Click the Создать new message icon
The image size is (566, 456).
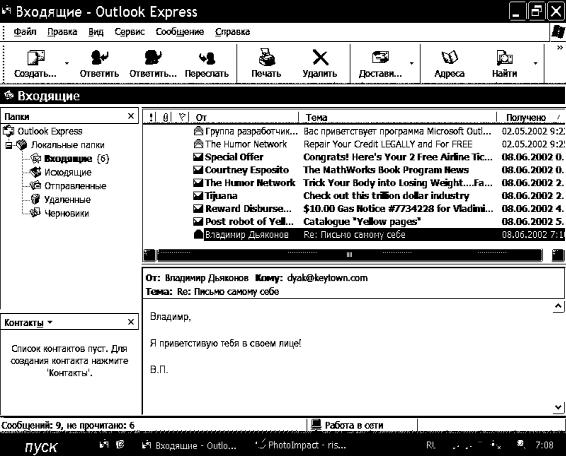36,58
